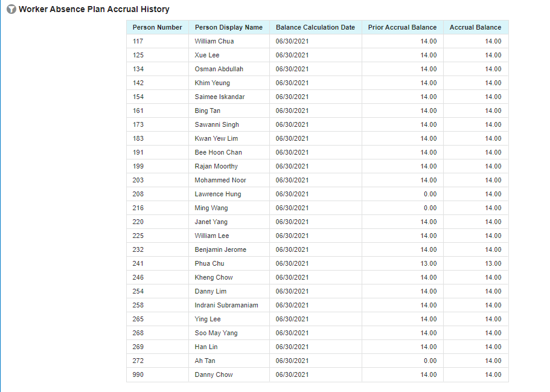Click the Prior Accrual Balance column header
Screen dimensions: 550x392
(402, 27)
